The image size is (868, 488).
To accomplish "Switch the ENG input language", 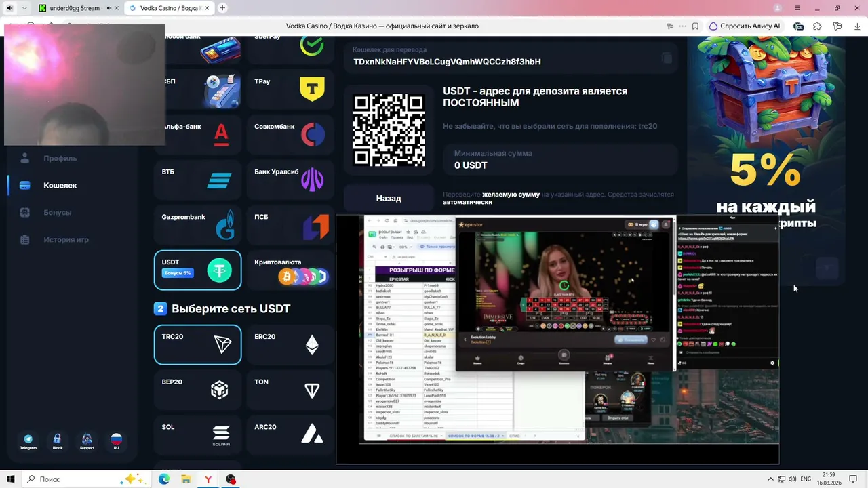I will pos(806,479).
